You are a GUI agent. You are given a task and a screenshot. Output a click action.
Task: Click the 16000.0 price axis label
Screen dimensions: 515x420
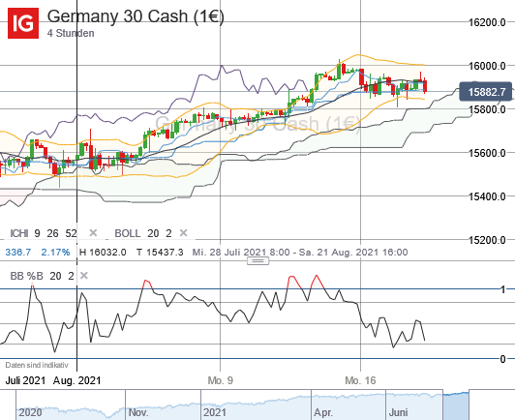pyautogui.click(x=487, y=67)
